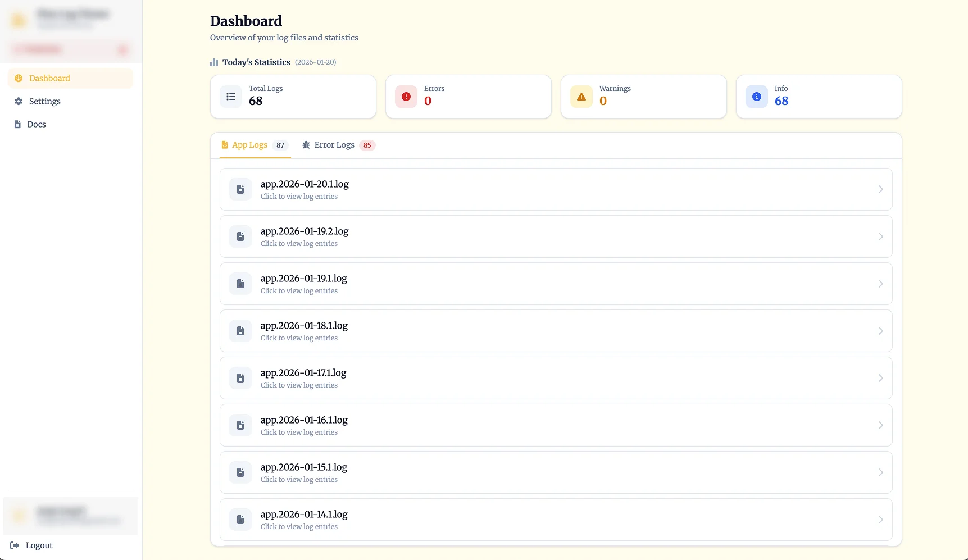The width and height of the screenshot is (968, 560).
Task: Click the Error Logs count badge 85
Action: [x=367, y=145]
